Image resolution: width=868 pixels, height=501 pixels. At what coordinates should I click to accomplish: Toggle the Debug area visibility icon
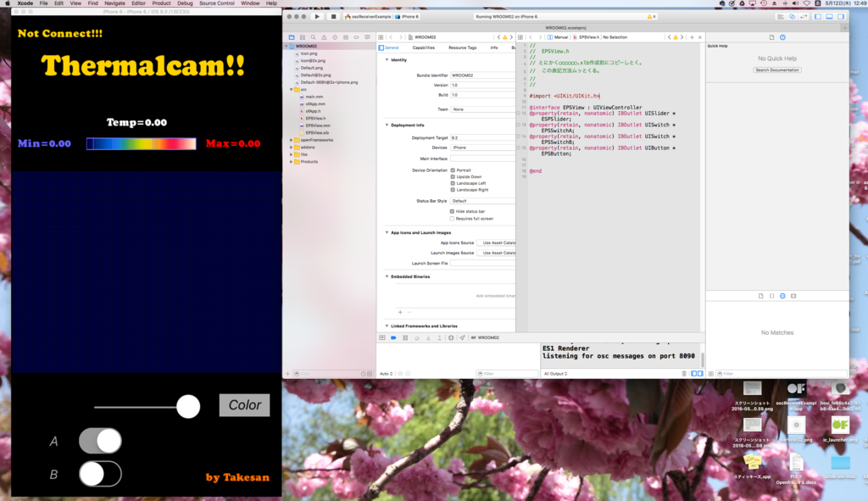[x=829, y=17]
